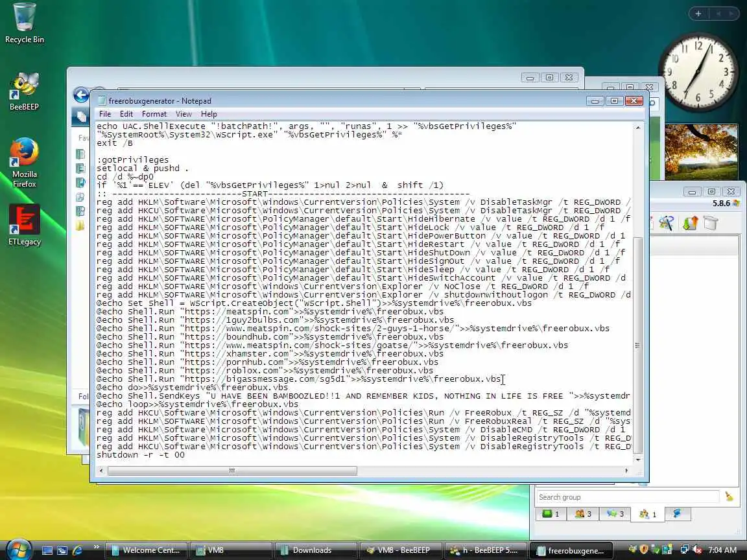
Task: Select the ETLegacy desktop shortcut
Action: pyautogui.click(x=24, y=226)
